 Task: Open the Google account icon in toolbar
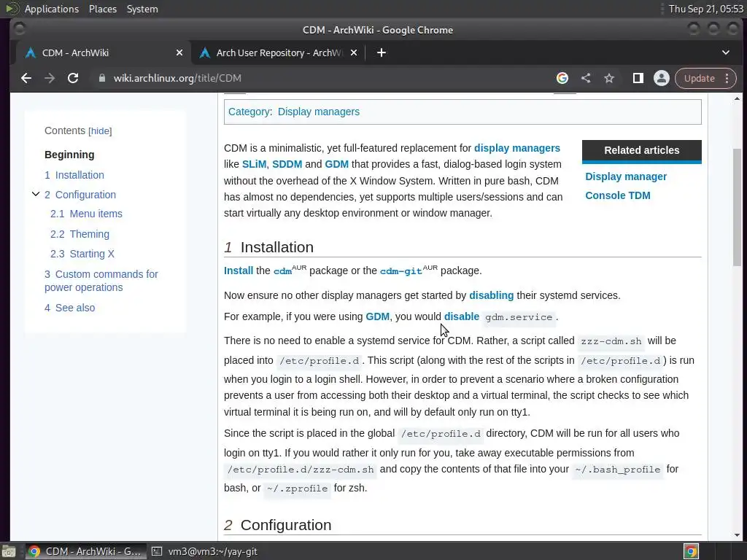tap(562, 78)
